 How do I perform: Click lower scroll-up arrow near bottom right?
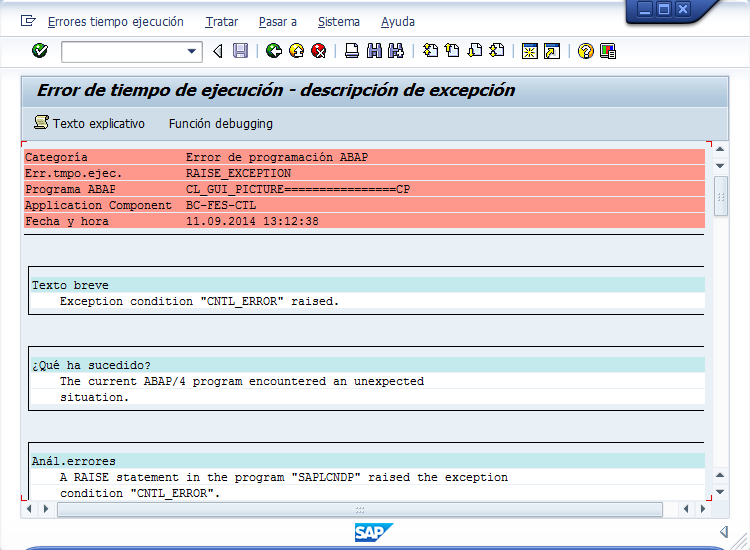point(720,475)
